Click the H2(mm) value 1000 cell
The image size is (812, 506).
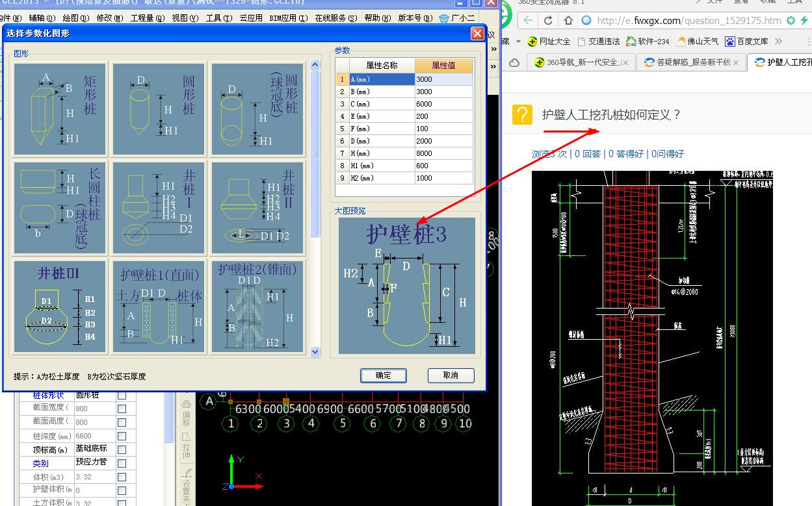click(x=444, y=178)
